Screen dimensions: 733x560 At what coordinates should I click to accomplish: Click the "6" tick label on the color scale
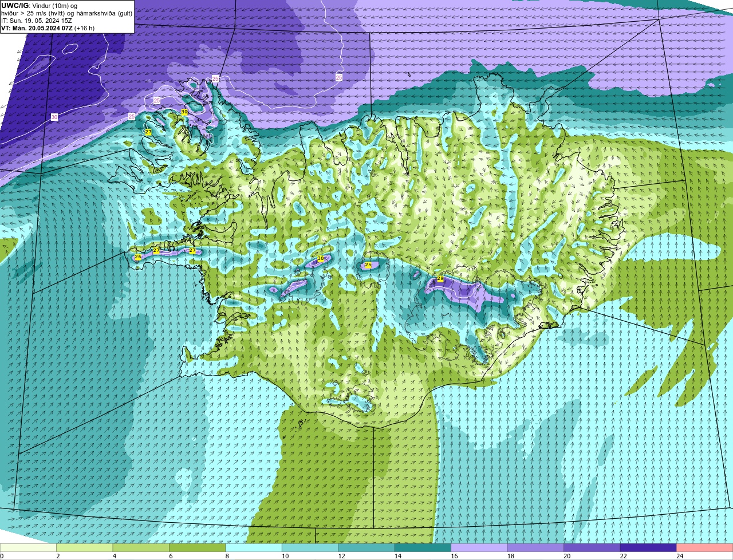click(x=171, y=556)
